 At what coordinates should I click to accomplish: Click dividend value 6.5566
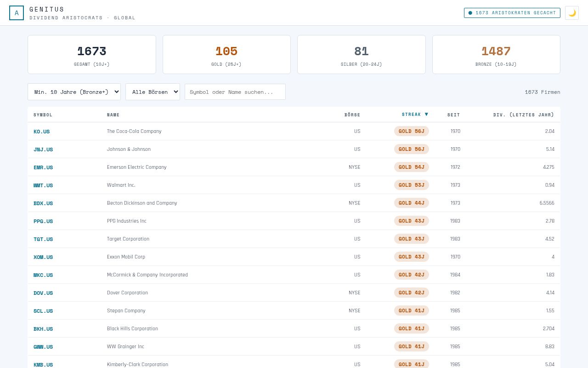pyautogui.click(x=547, y=203)
